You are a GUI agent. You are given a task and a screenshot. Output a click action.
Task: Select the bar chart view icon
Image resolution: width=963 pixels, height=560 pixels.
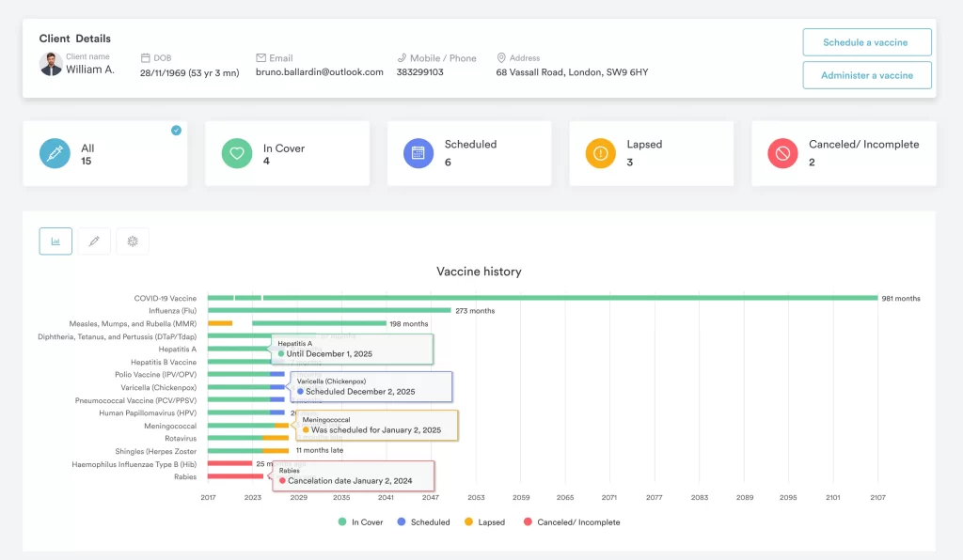(55, 241)
